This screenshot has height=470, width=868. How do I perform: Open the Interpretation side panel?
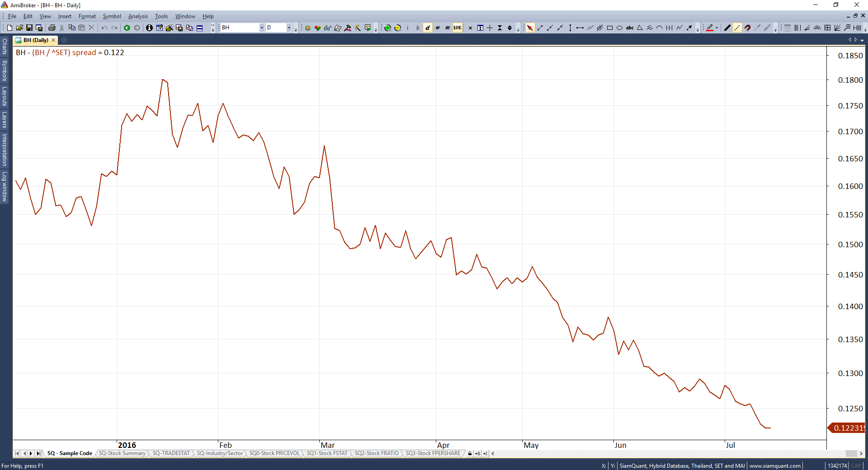[5, 150]
